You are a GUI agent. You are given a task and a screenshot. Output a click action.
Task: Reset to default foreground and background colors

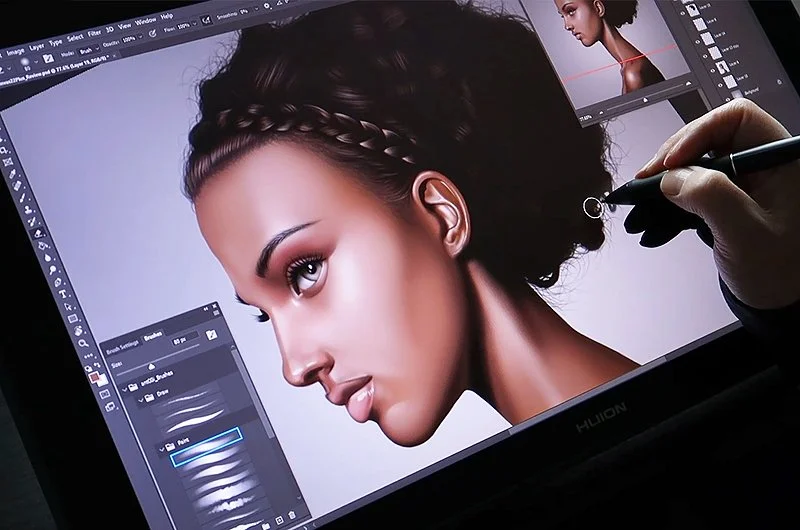click(x=88, y=368)
